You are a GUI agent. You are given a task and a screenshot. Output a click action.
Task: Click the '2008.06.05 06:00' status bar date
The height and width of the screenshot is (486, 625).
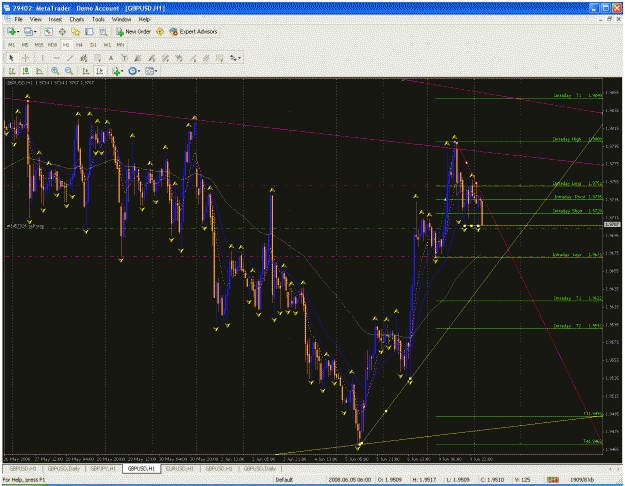click(350, 480)
